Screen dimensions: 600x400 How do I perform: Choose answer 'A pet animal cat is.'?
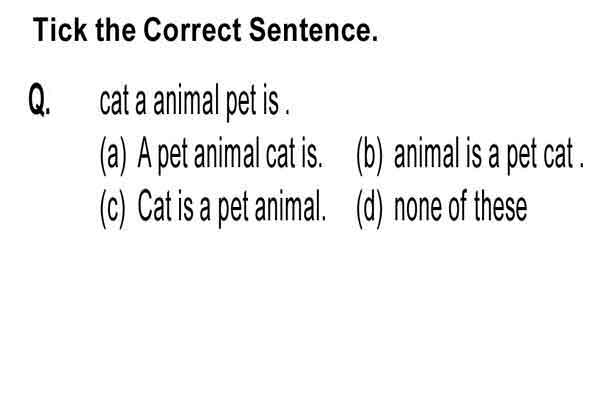[x=230, y=155]
